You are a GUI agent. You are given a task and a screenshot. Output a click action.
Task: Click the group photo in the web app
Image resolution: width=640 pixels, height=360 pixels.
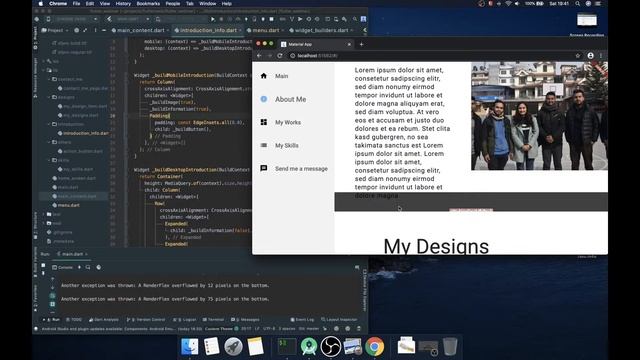539,116
